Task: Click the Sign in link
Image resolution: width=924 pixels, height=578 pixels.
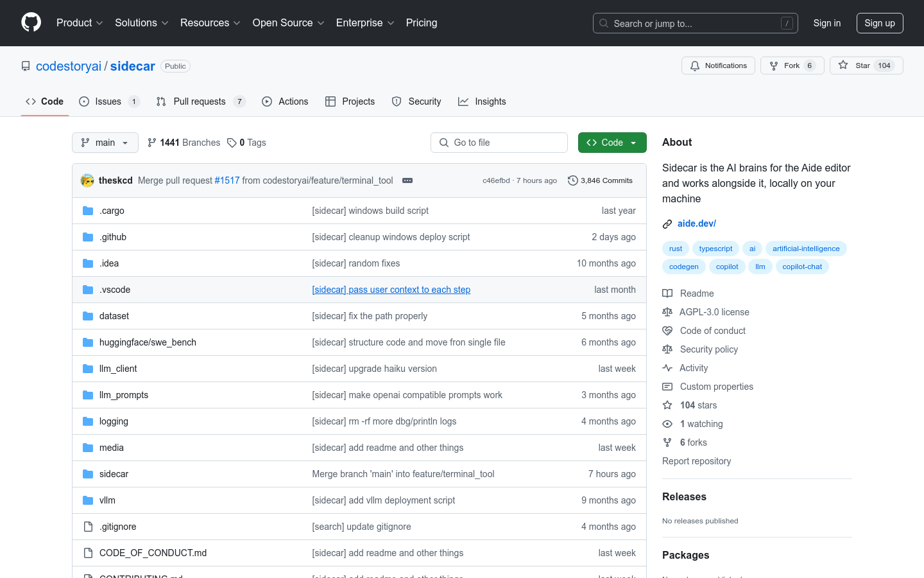Action: (827, 23)
